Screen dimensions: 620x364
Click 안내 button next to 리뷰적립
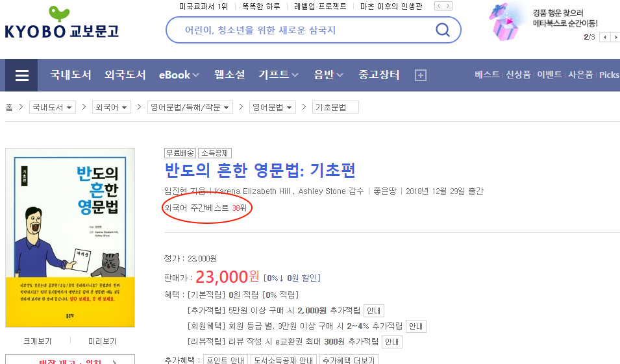392,342
